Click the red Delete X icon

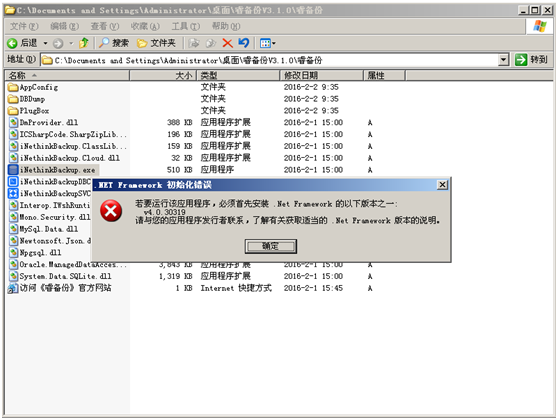227,43
